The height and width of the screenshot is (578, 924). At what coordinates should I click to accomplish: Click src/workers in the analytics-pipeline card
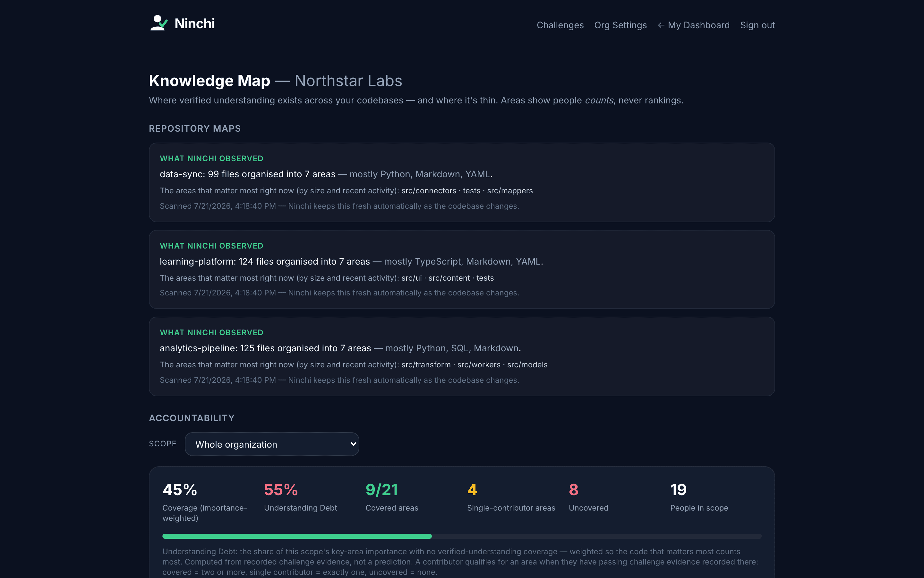click(479, 365)
